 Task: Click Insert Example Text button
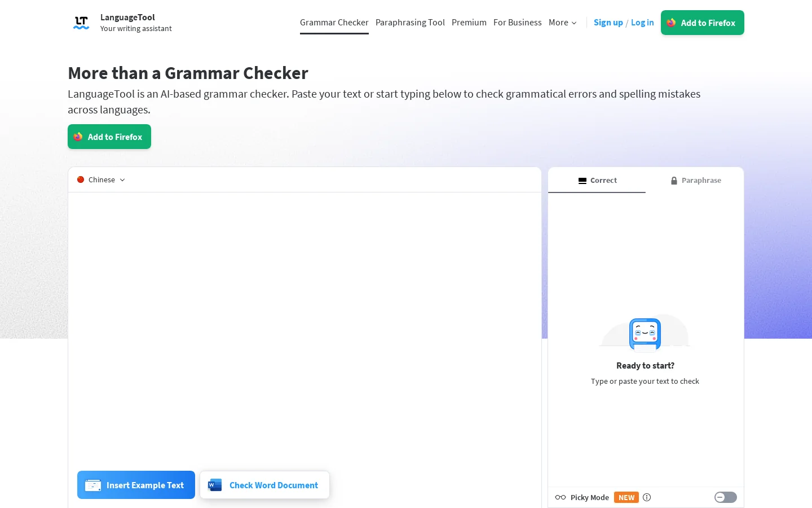pos(136,485)
